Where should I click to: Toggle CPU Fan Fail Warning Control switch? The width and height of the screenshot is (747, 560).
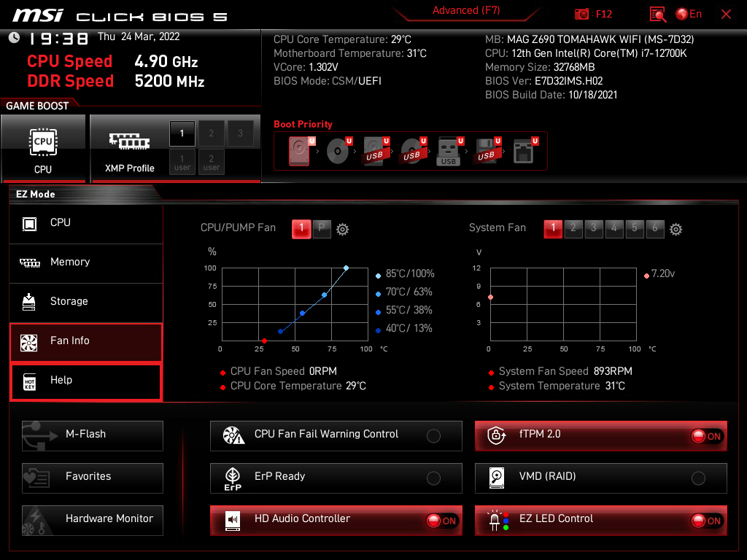(433, 436)
